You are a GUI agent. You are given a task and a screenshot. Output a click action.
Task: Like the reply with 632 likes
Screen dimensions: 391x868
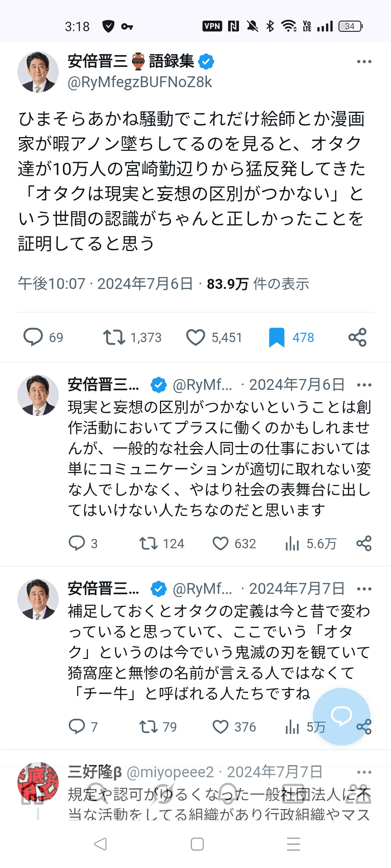tap(220, 543)
